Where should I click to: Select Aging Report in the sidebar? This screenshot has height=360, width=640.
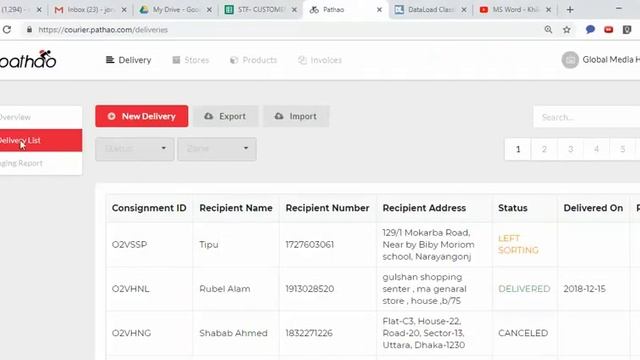click(x=41, y=163)
